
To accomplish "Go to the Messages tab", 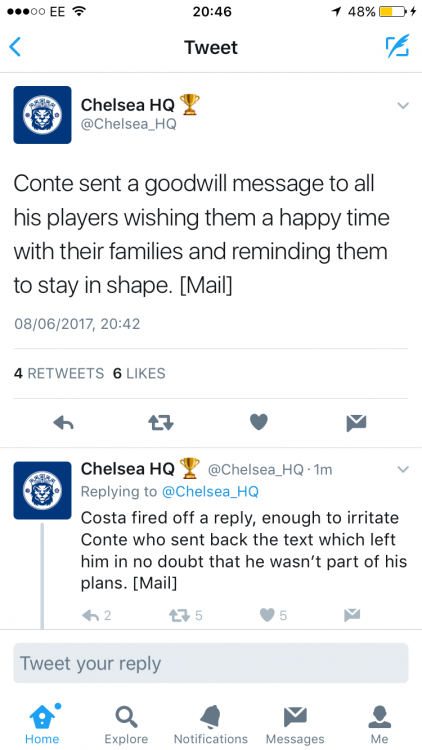I will point(295,723).
